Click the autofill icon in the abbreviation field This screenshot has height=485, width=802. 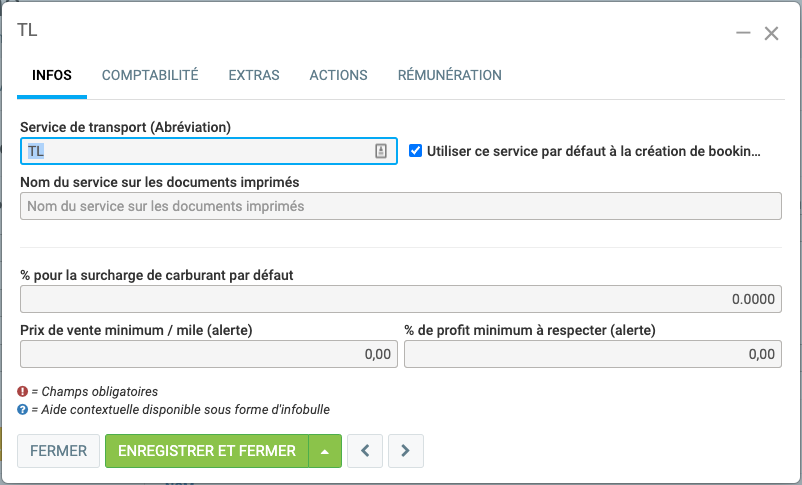pyautogui.click(x=381, y=151)
